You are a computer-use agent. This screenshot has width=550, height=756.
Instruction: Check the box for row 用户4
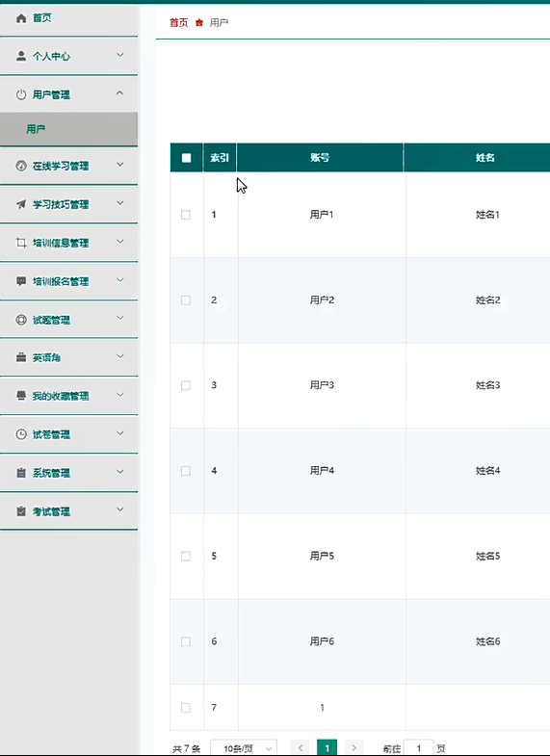(x=186, y=471)
